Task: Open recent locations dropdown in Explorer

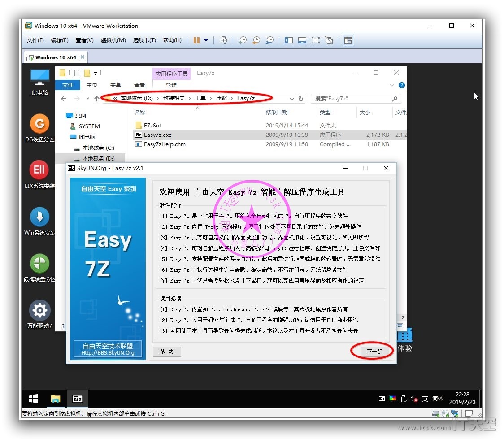Action: pyautogui.click(x=87, y=98)
